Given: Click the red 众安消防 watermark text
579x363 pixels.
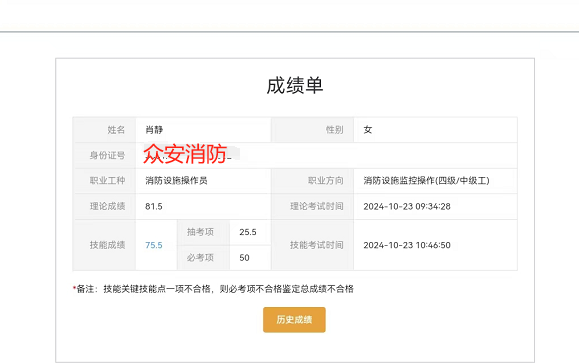Looking at the screenshot, I should point(185,154).
